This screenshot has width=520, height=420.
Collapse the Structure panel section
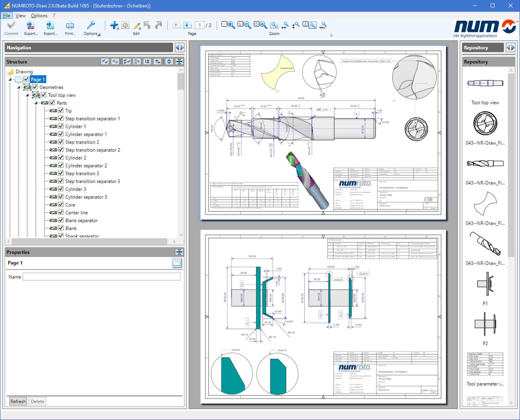[x=179, y=62]
